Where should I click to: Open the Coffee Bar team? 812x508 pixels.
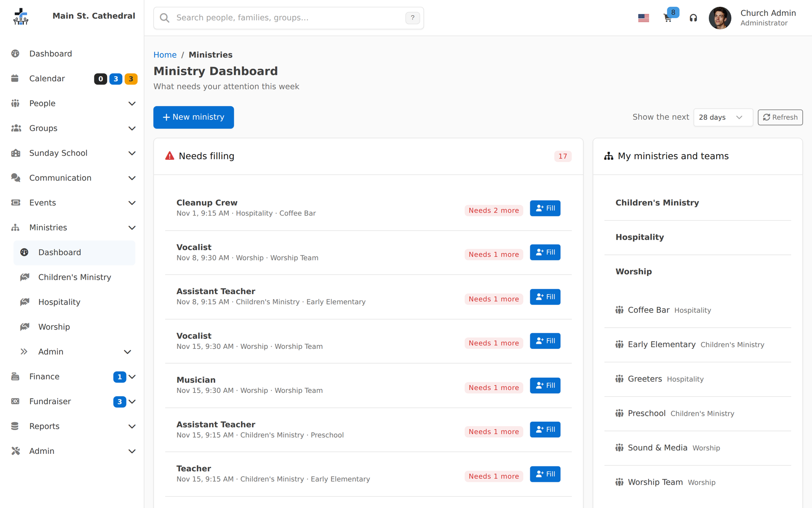coord(649,310)
